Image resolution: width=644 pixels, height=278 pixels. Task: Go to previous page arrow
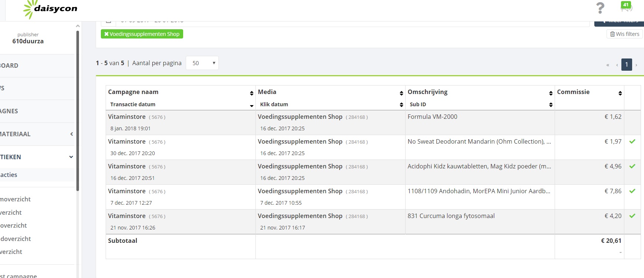tap(617, 65)
